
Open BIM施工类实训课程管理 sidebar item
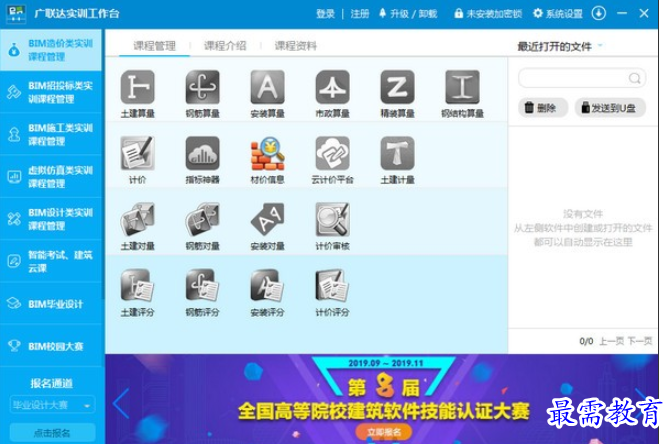(51, 135)
